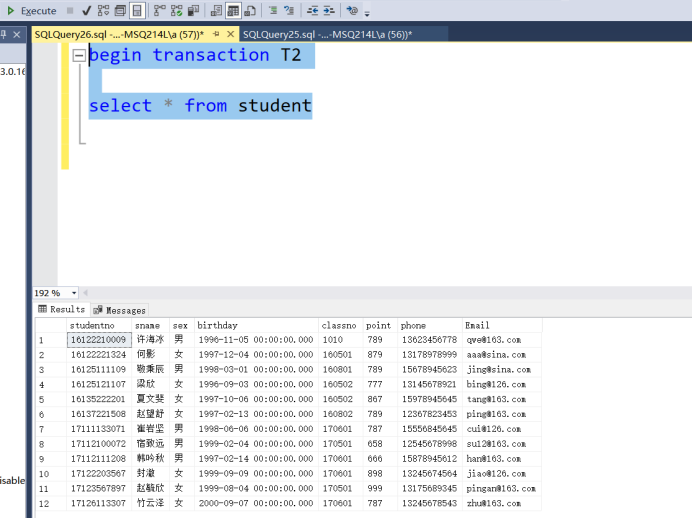Switch to the SQLQuery26.sql tab
This screenshot has height=519, width=692.
click(119, 34)
